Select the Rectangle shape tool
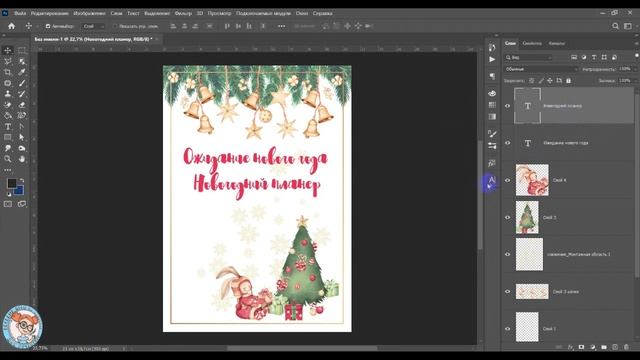Image resolution: width=640 pixels, height=360 pixels. pyautogui.click(x=8, y=137)
